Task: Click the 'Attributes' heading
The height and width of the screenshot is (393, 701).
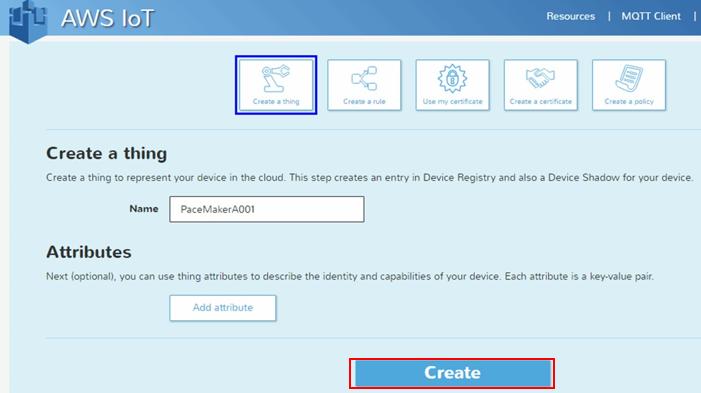Action: pos(89,252)
